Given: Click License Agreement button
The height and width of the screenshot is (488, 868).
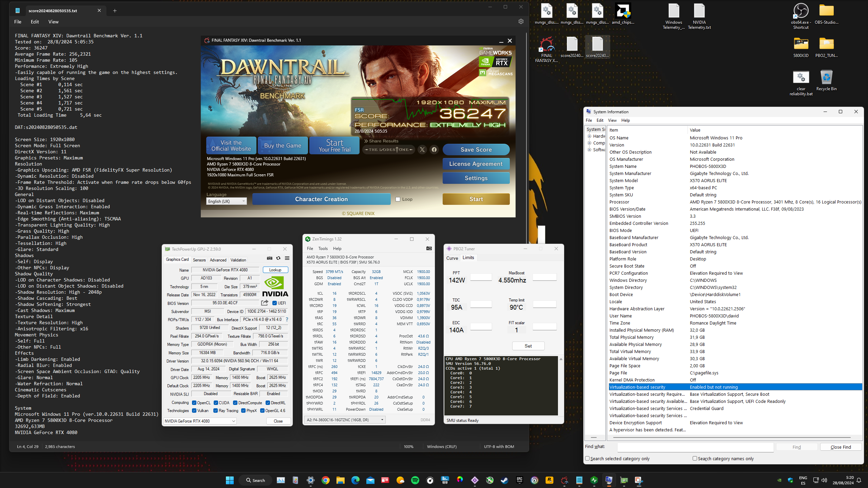Looking at the screenshot, I should tap(476, 164).
